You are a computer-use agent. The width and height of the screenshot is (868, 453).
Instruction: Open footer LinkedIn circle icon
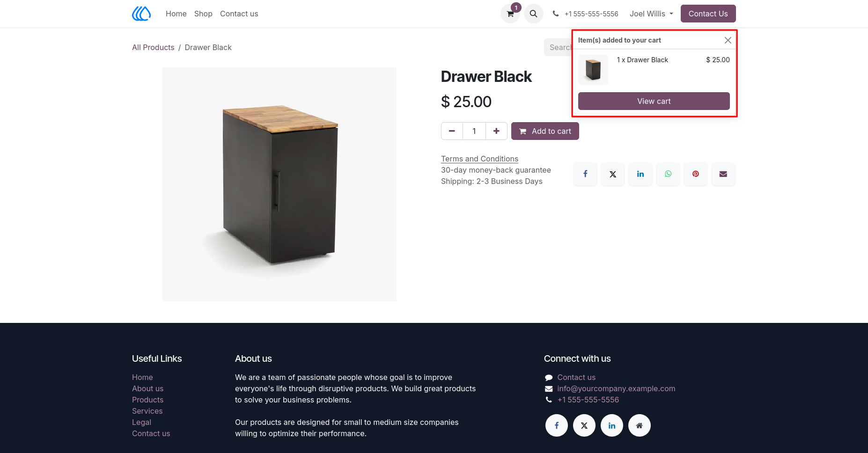coord(612,425)
